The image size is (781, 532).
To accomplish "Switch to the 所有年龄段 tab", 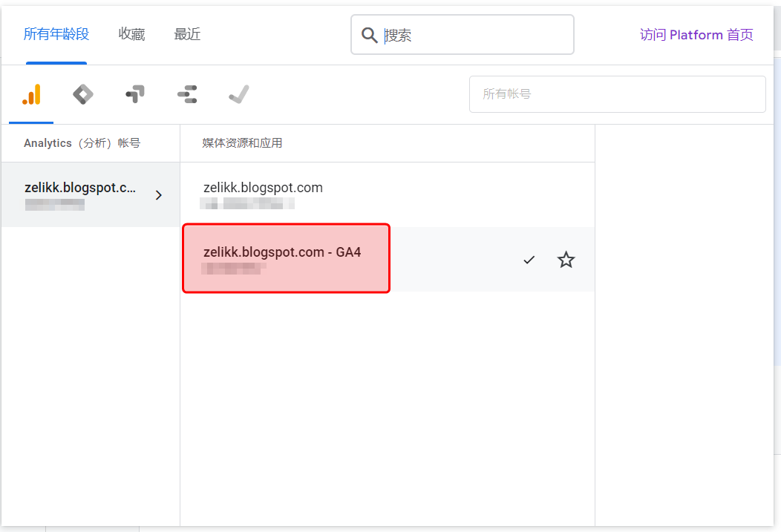I will click(x=56, y=34).
